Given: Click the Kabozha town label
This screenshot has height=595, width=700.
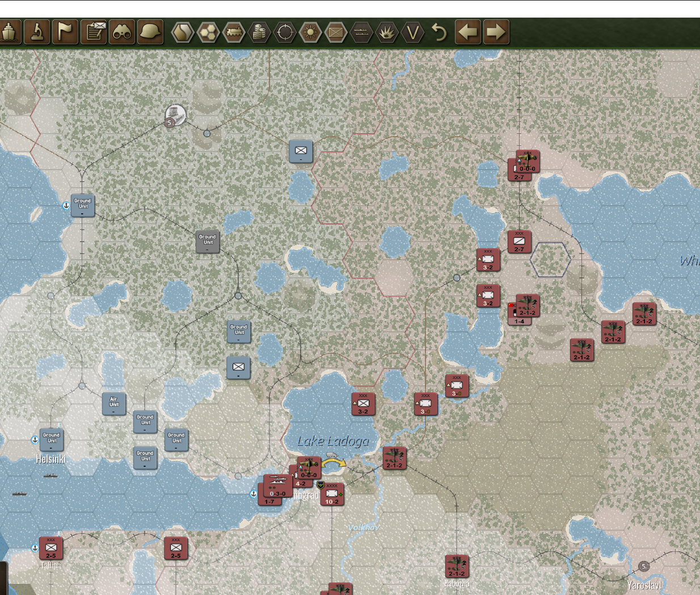Looking at the screenshot, I should [x=457, y=584].
